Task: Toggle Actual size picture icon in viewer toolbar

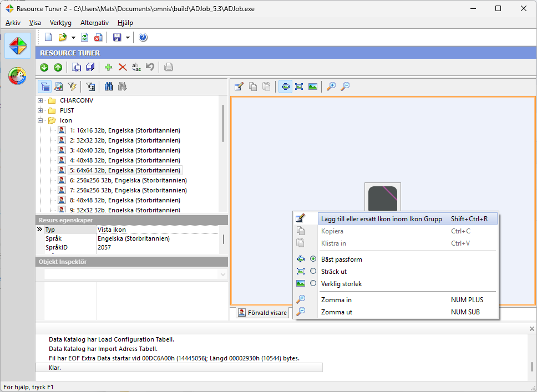Action: point(313,86)
